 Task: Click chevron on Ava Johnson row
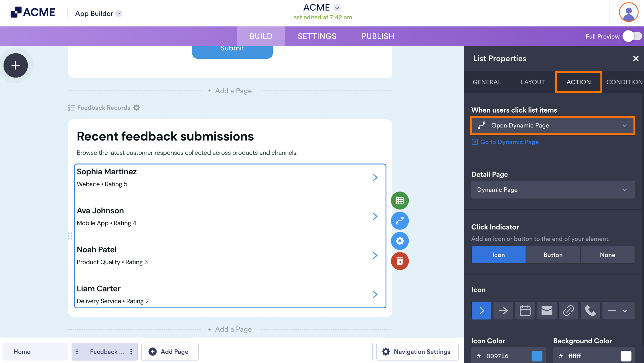tap(375, 217)
